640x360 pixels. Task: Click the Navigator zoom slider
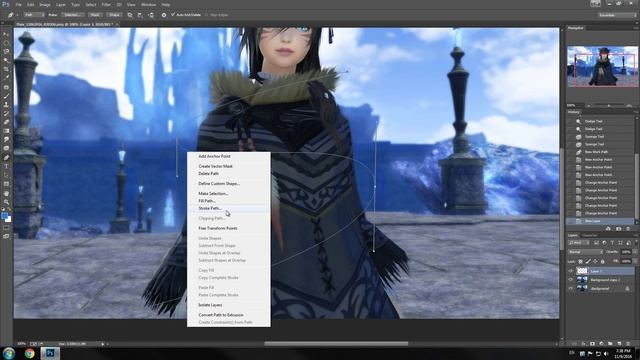pyautogui.click(x=609, y=105)
